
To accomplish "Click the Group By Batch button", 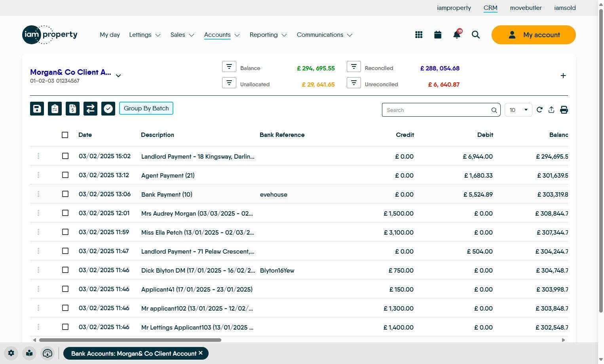I will pyautogui.click(x=146, y=108).
